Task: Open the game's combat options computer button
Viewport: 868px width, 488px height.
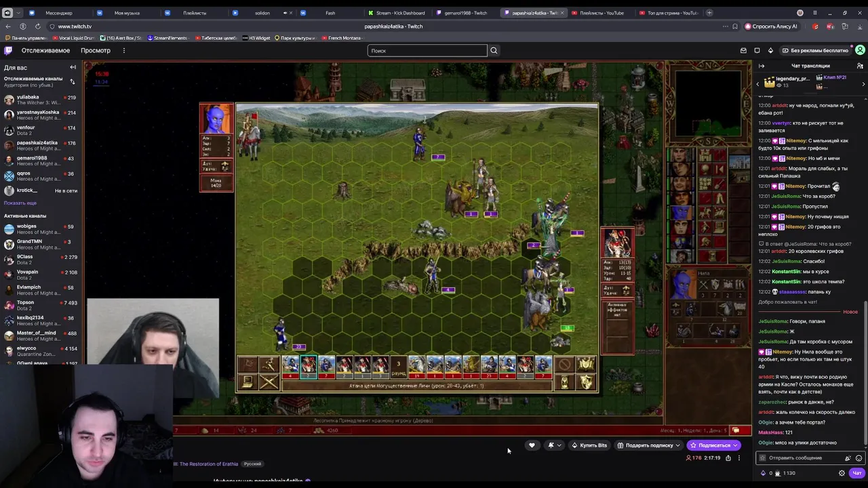Action: coord(248,383)
